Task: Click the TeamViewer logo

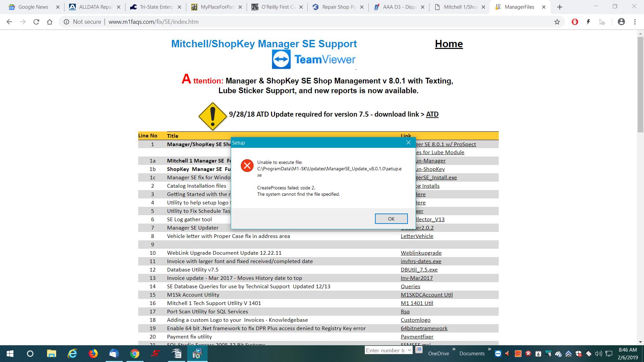Action: pyautogui.click(x=314, y=60)
